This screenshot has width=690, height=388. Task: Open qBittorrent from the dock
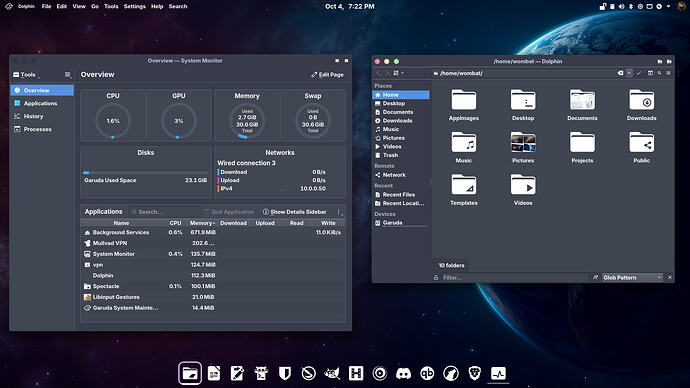[x=427, y=373]
